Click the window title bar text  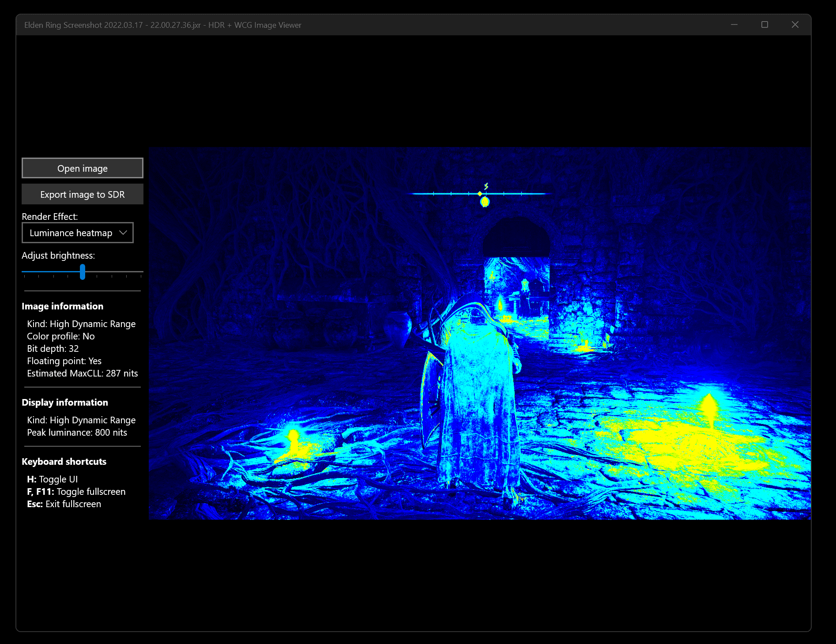(163, 25)
